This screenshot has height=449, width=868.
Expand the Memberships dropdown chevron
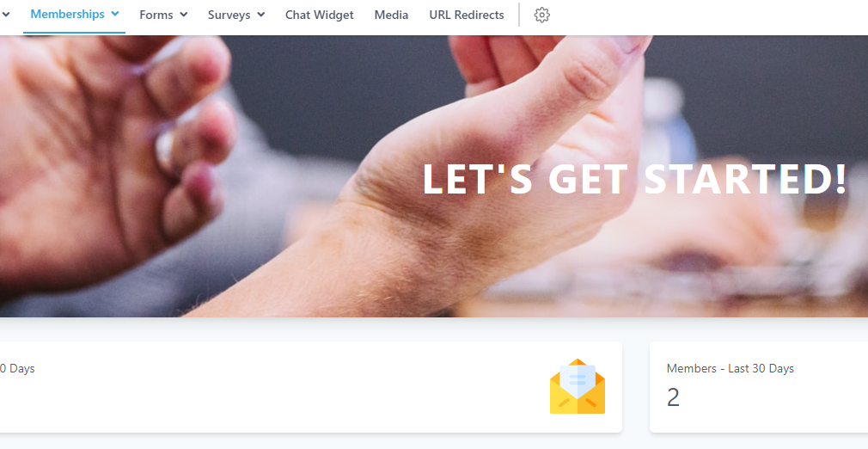[115, 14]
